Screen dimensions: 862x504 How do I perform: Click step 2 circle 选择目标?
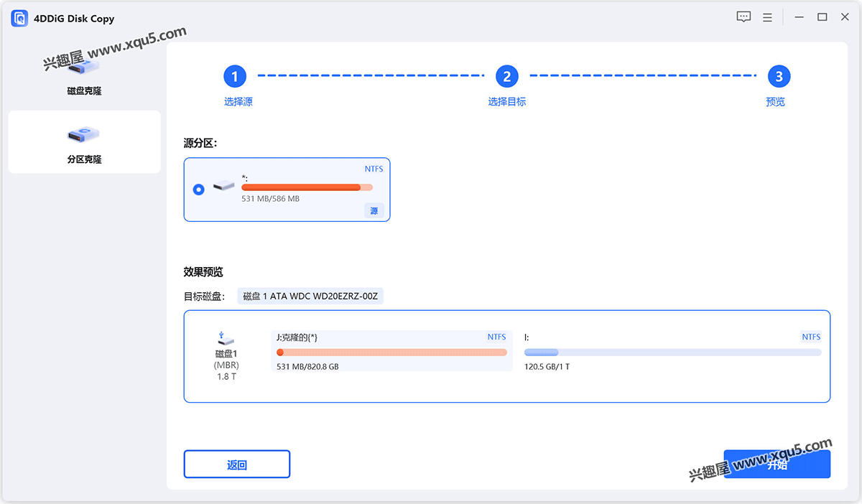coord(507,76)
